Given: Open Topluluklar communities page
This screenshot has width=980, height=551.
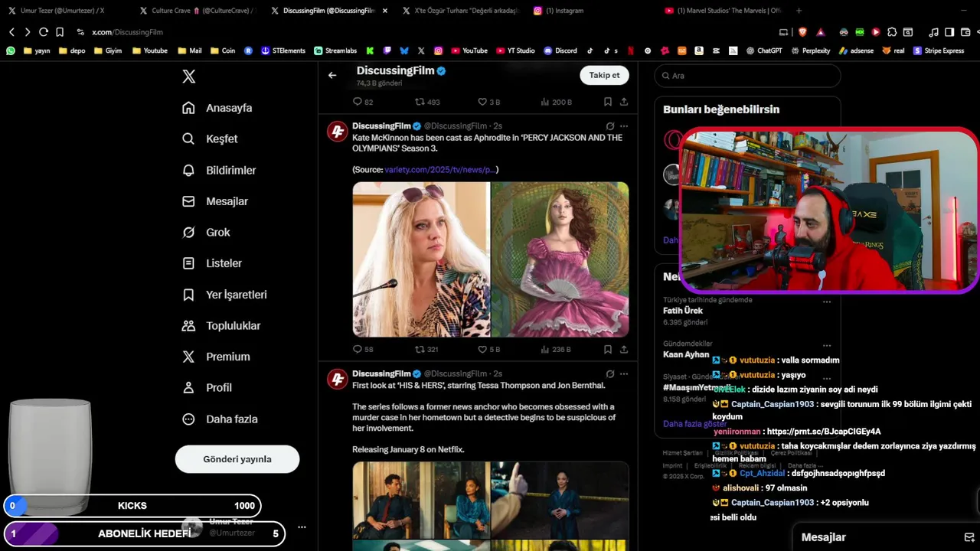Looking at the screenshot, I should pyautogui.click(x=221, y=325).
